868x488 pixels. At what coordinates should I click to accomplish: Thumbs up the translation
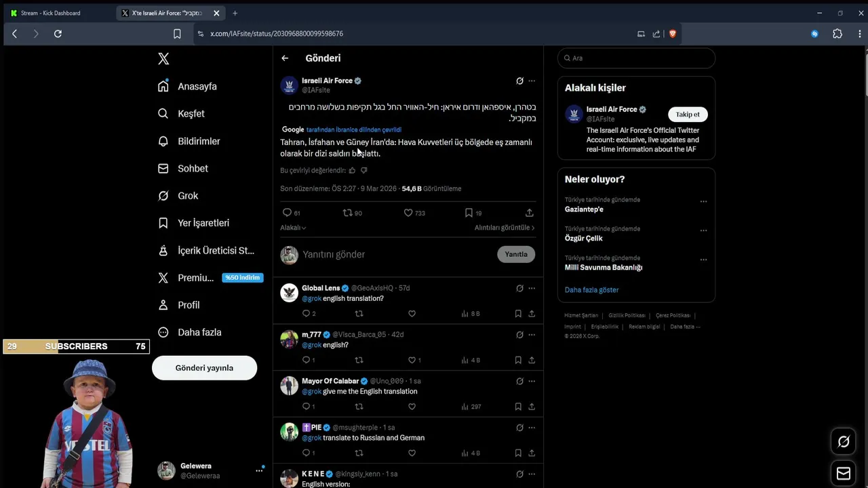tap(352, 171)
